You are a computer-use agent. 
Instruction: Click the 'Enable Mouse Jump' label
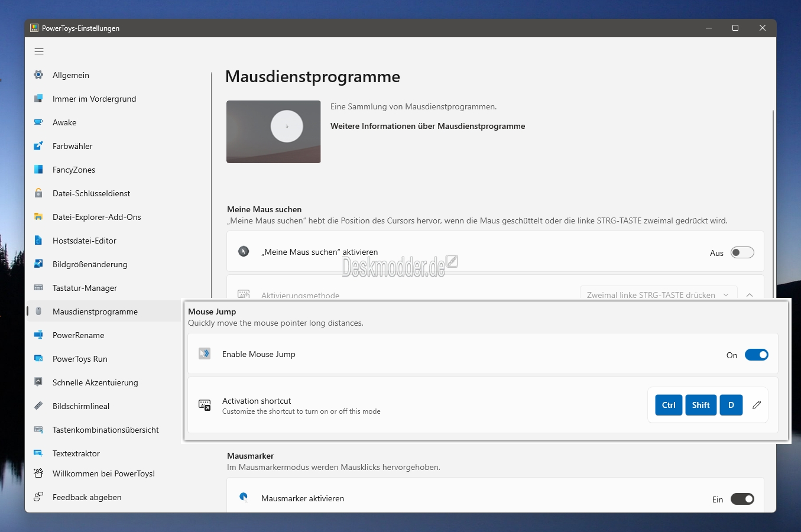point(258,354)
